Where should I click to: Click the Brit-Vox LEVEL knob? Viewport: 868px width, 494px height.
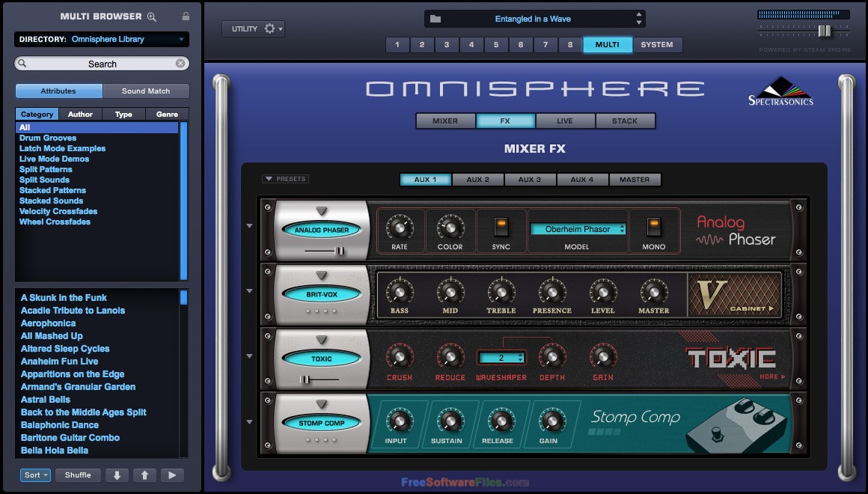point(603,292)
